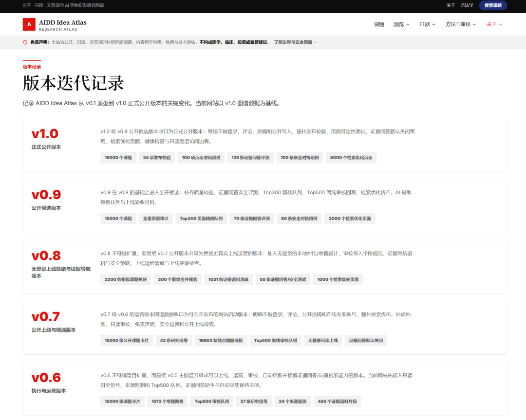This screenshot has width=526, height=420.
Task: Click the 1031 条证据语料清单 tag
Action: [x=228, y=279]
